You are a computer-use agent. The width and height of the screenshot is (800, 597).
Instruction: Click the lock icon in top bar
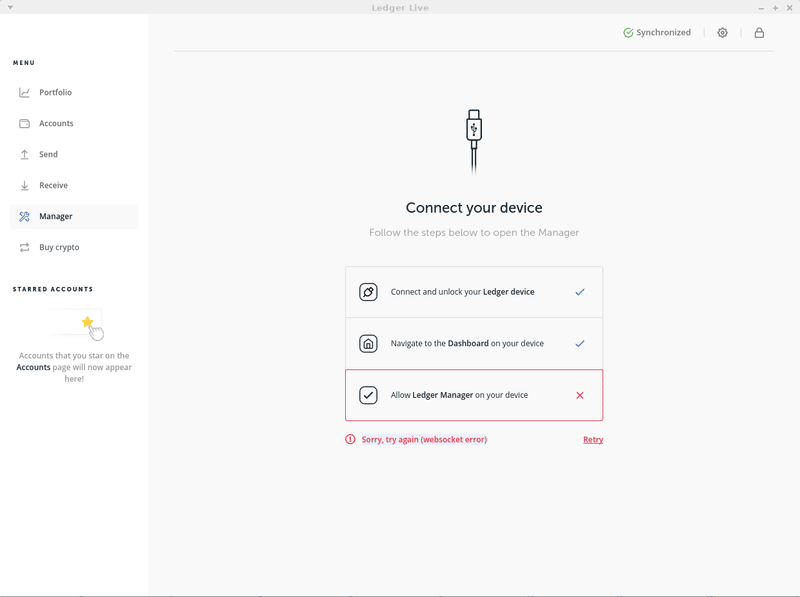[x=760, y=32]
